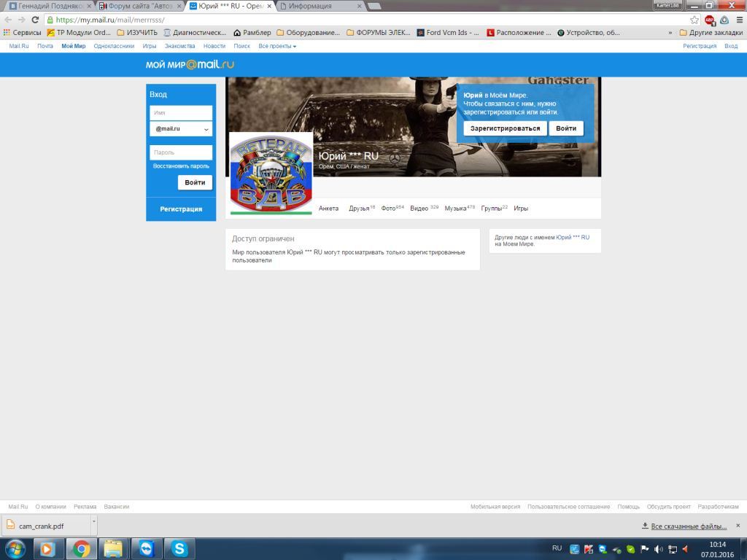Open the Музыка profile tab

460,208
